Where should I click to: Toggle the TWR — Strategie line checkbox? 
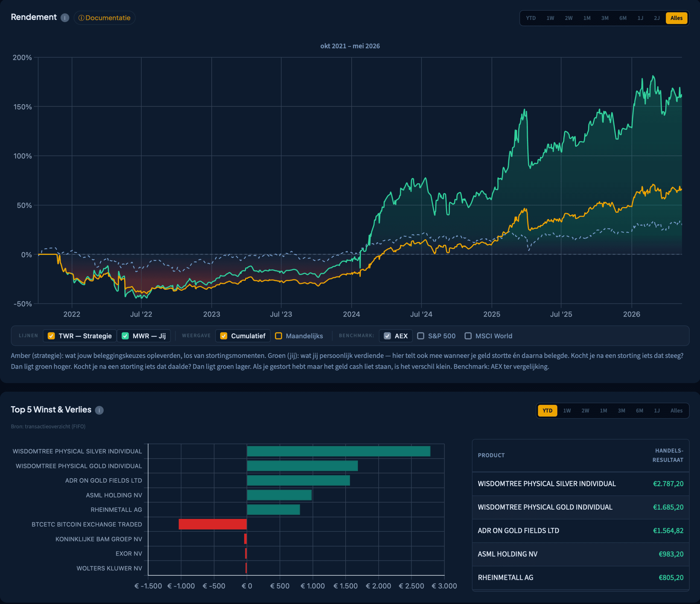pos(51,336)
